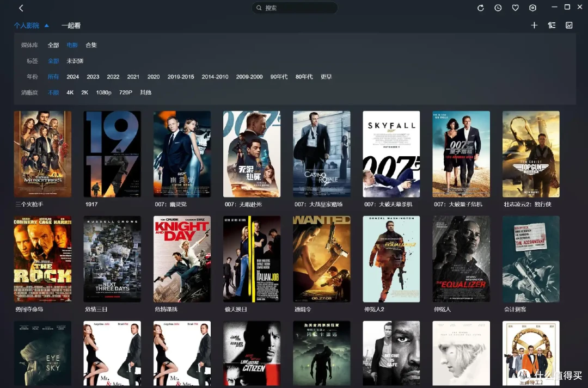The image size is (588, 388).
Task: Open 007:幽灵党 poster
Action: 182,153
